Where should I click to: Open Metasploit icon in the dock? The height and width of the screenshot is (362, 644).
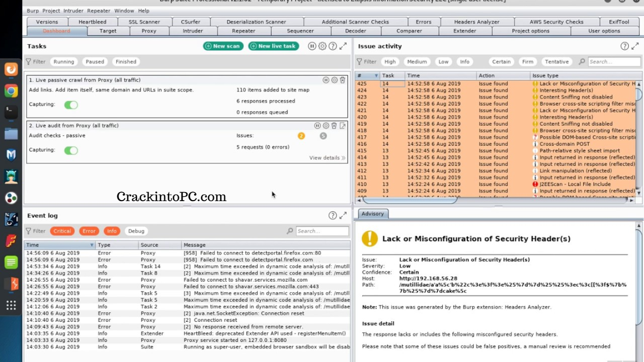11,155
